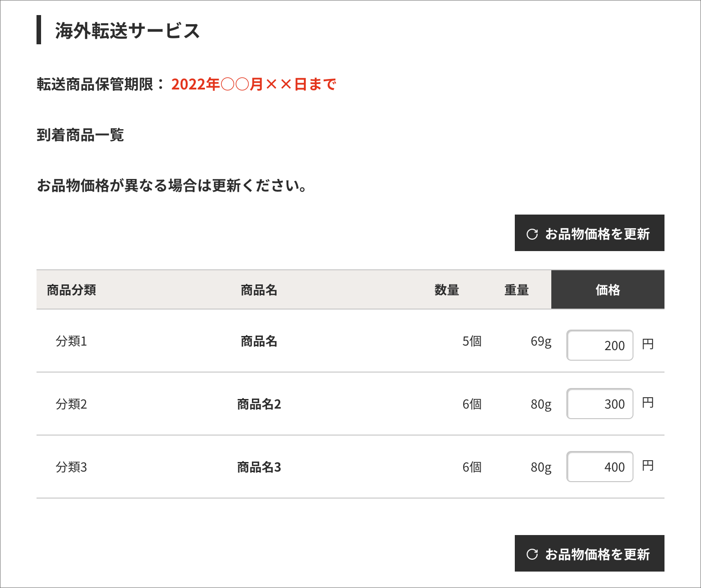Click the 価格 column header

[x=607, y=290]
